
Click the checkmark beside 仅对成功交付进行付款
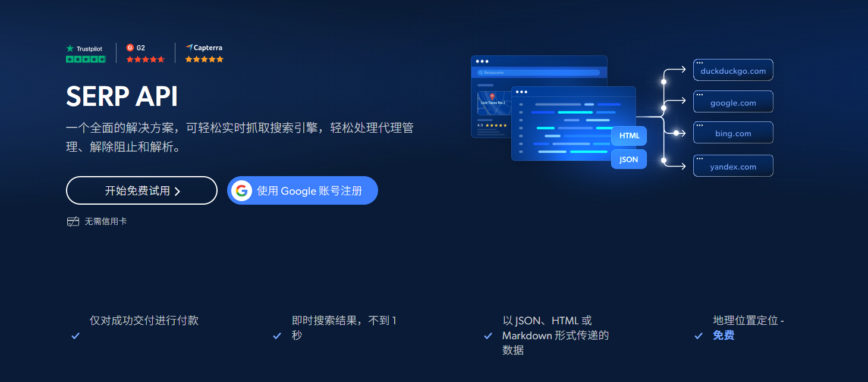(75, 336)
